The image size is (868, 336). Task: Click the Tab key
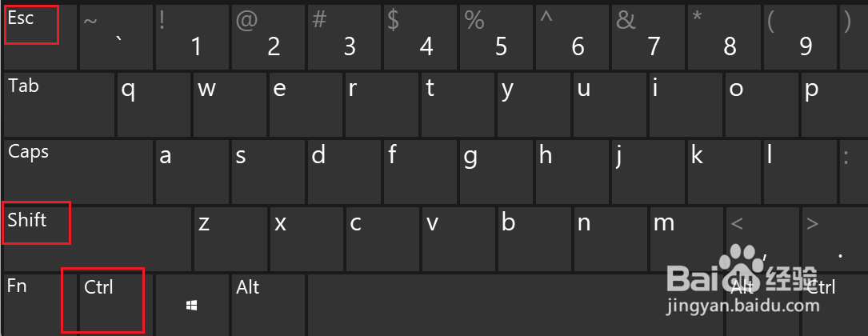click(59, 105)
